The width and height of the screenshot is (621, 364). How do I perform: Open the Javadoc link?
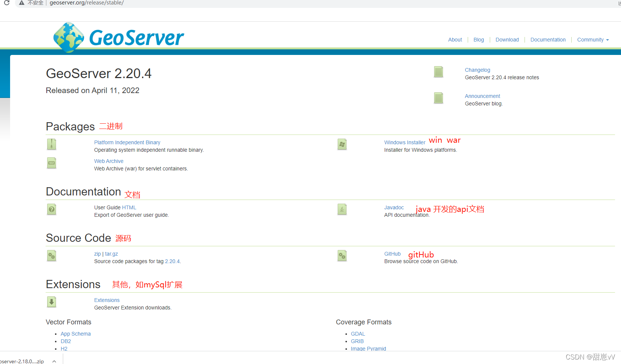[394, 207]
